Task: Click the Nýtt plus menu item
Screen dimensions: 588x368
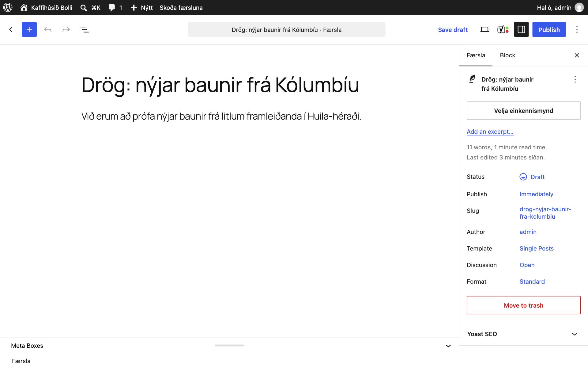Action: 141,7
